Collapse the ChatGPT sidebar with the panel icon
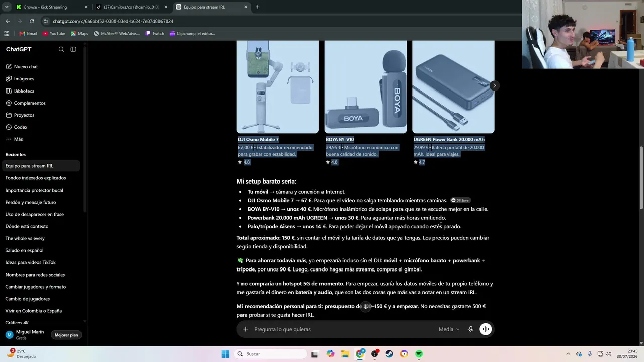This screenshot has height=362, width=644. point(73,49)
